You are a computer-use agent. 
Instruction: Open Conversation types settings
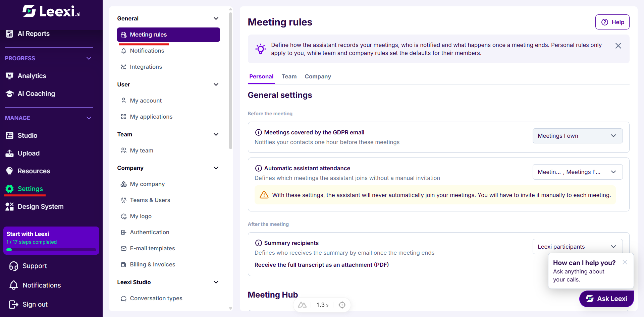click(x=168, y=299)
